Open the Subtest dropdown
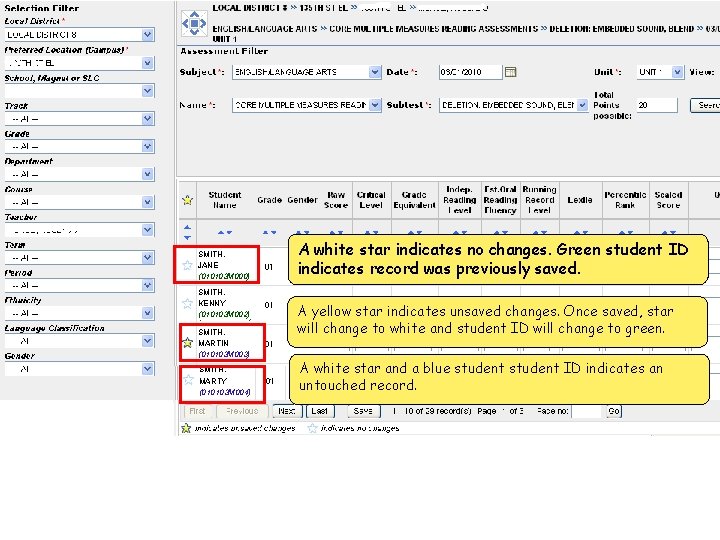Viewport: 720px width, 540px height. point(582,105)
